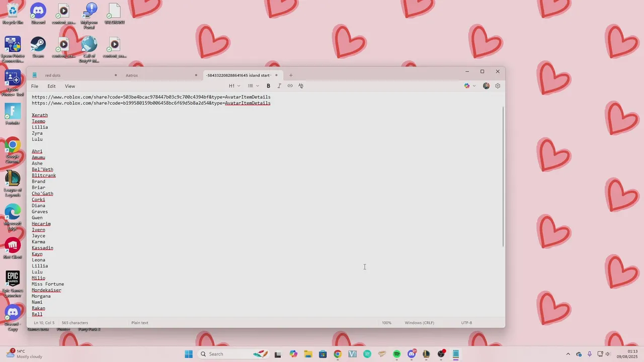Select the island start tab
This screenshot has width=644, height=362.
click(x=242, y=75)
